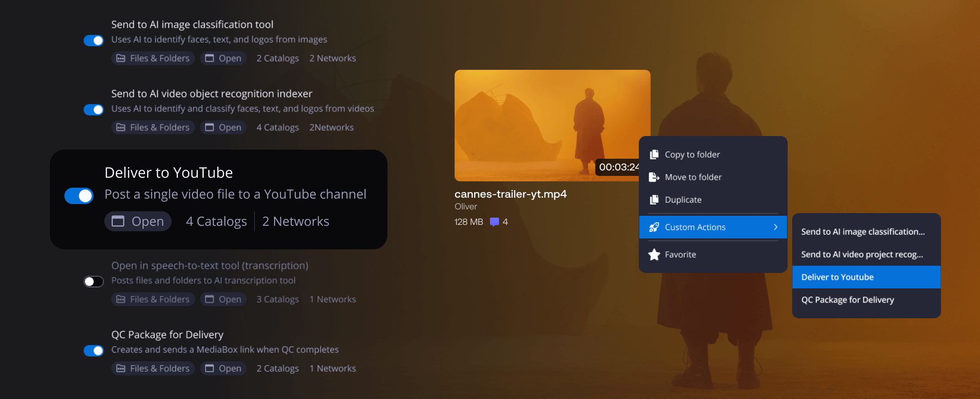
Task: Click 2 Networks under AI image classification tool
Action: (333, 58)
